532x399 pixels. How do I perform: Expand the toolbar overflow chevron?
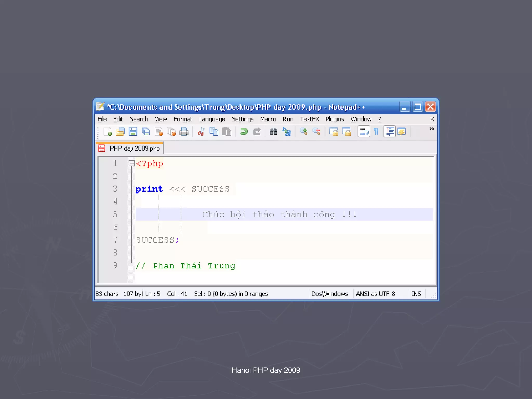coord(431,129)
